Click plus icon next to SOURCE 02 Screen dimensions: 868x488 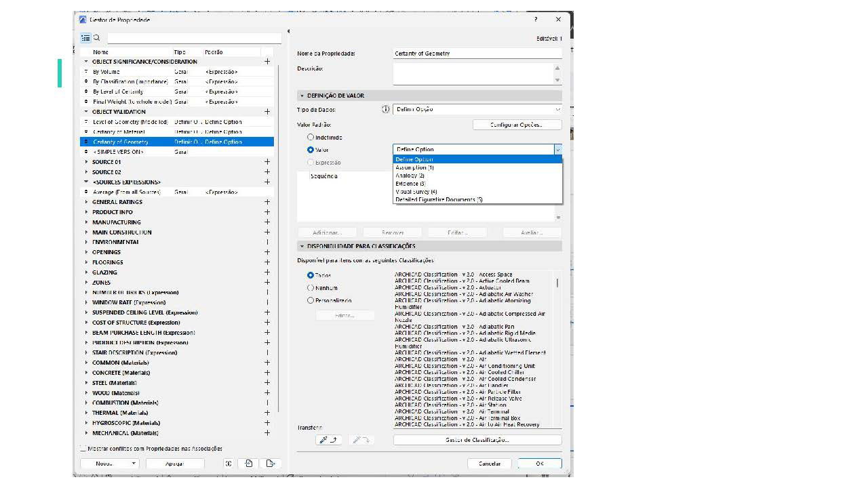pyautogui.click(x=267, y=172)
